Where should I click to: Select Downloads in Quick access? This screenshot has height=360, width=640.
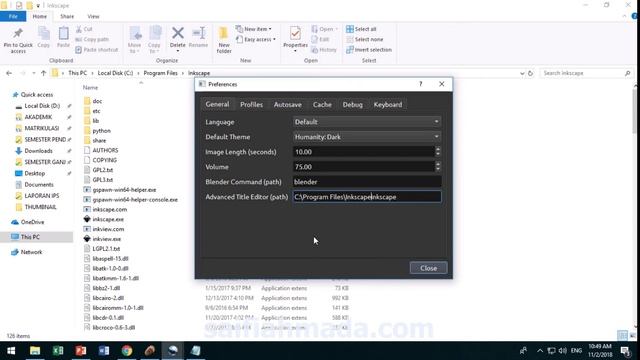pos(38,151)
